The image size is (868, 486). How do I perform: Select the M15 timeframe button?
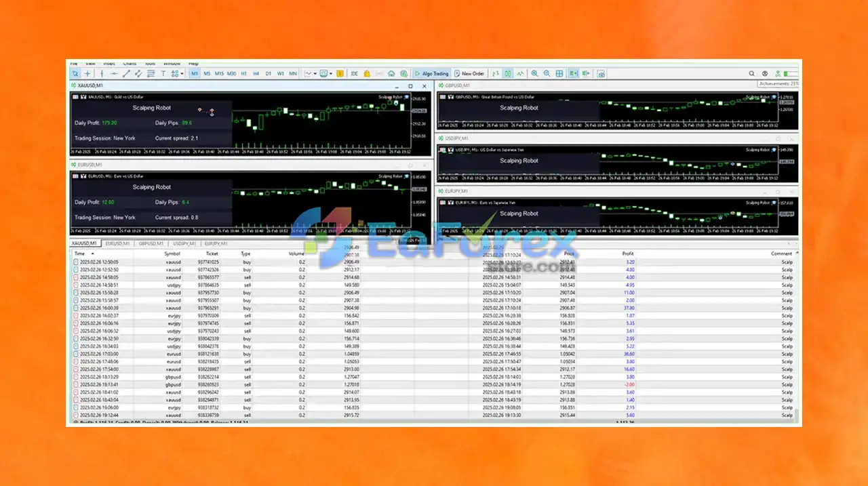tap(219, 73)
